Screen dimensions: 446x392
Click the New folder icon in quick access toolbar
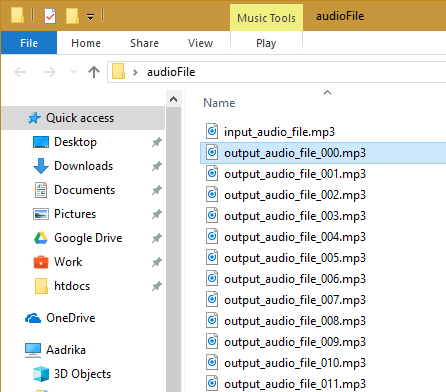point(72,16)
